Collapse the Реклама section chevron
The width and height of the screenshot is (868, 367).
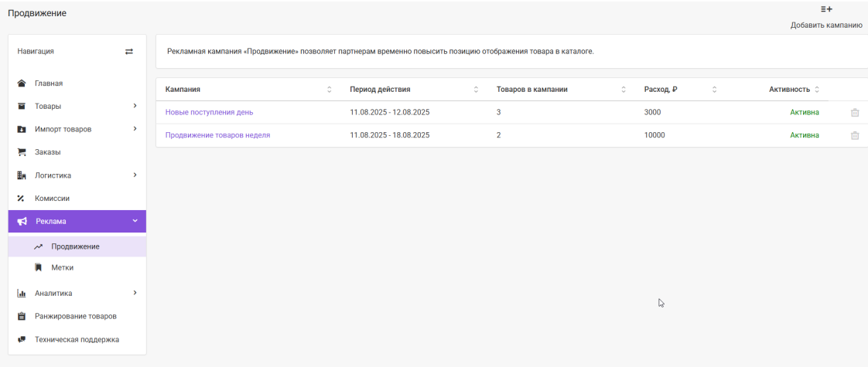(135, 221)
